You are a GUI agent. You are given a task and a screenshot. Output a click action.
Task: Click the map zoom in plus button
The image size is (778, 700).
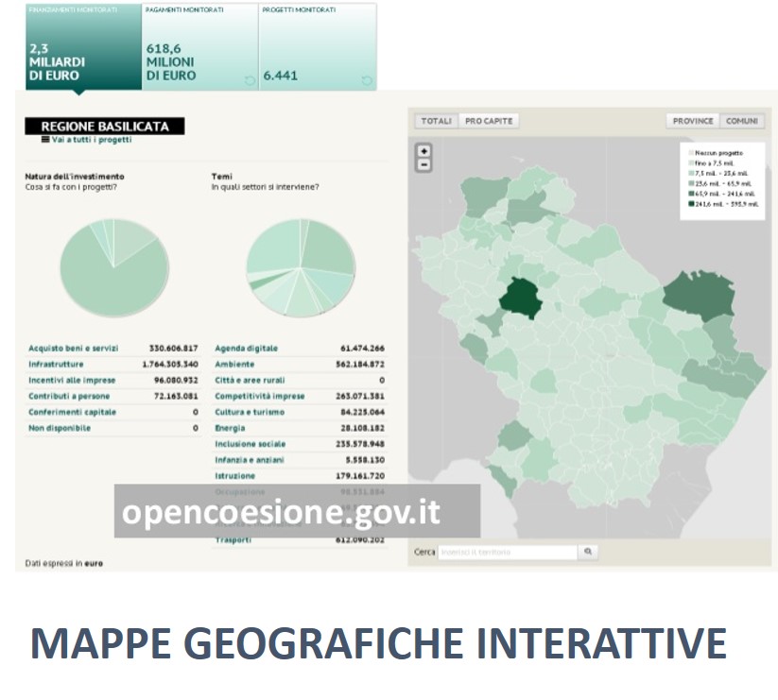pos(424,151)
